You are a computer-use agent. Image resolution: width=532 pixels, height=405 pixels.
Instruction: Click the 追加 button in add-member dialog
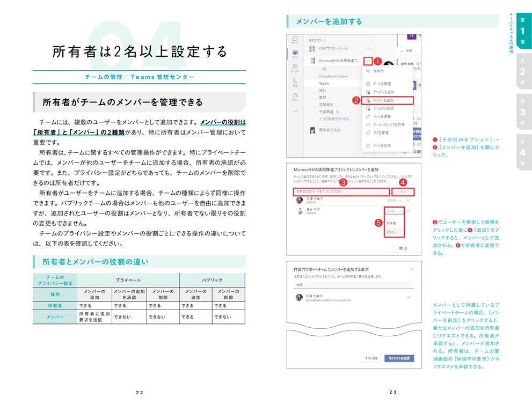pyautogui.click(x=403, y=192)
